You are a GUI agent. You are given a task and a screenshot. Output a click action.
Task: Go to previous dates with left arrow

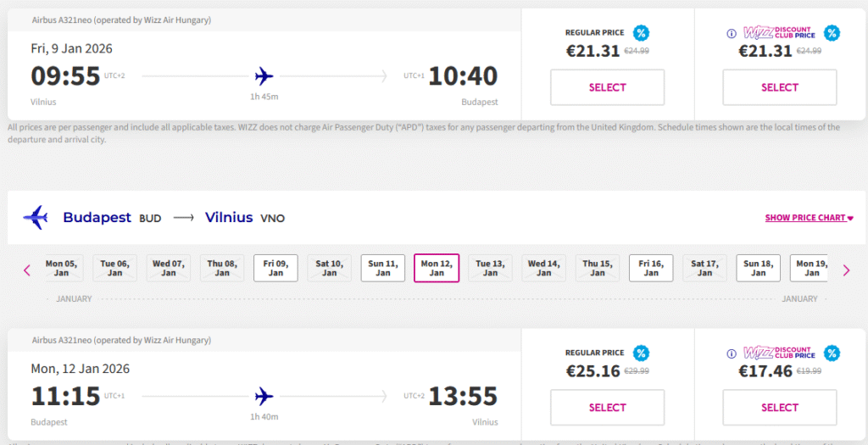pos(27,270)
